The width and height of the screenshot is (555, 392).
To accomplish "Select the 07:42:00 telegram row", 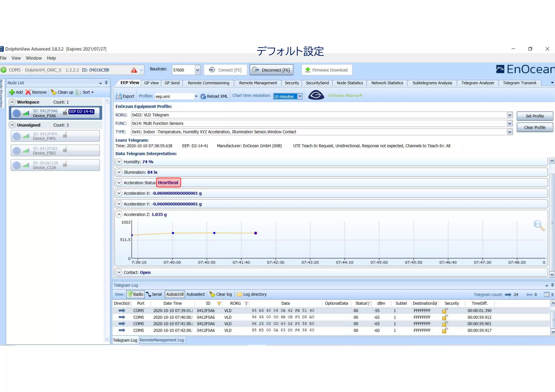I will (331, 331).
